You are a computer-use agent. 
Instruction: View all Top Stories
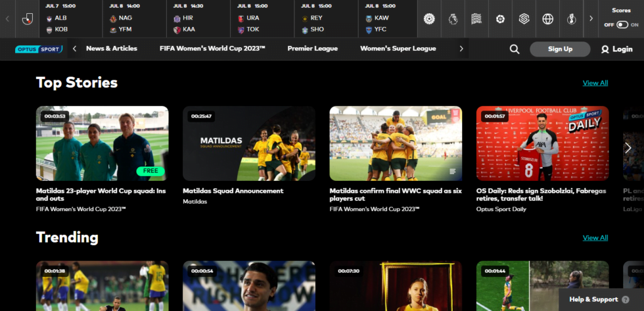(x=595, y=83)
